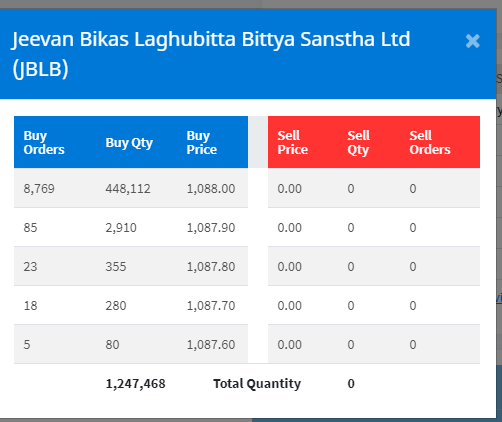Click sell price 0.00 in 1,088.00 row
The width and height of the screenshot is (502, 422).
point(290,189)
